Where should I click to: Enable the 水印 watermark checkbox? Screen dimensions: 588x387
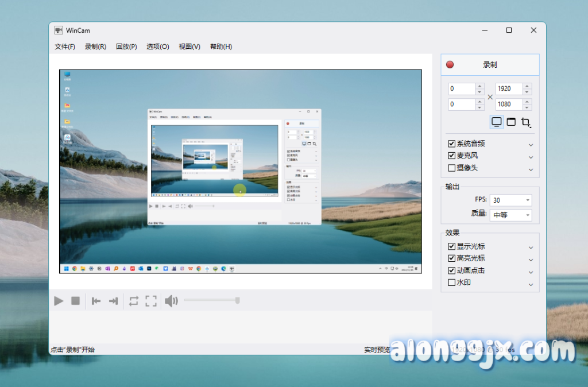click(451, 282)
